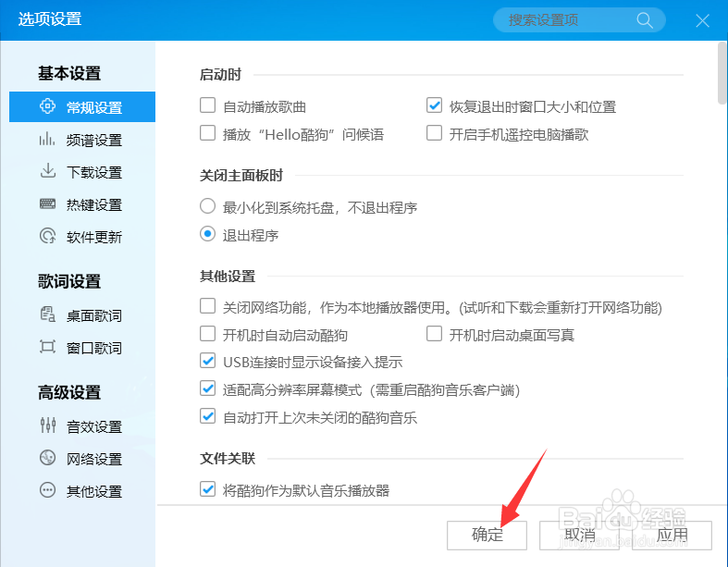Enable 自动播放歌曲 checkbox
The image size is (728, 567).
point(207,105)
